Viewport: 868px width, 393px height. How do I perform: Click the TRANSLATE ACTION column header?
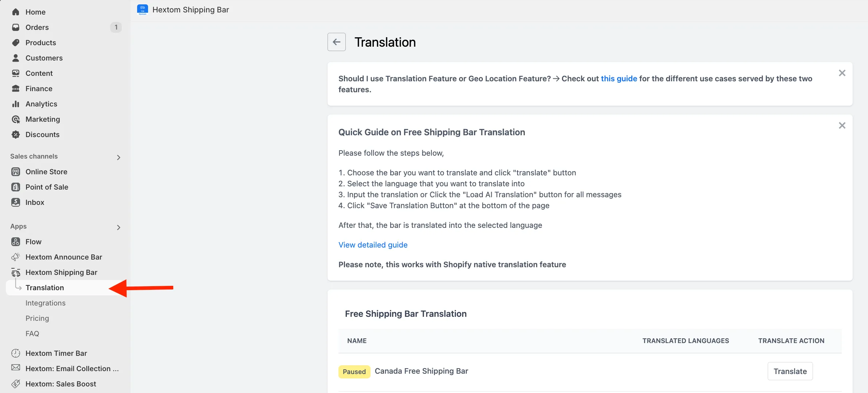[791, 341]
